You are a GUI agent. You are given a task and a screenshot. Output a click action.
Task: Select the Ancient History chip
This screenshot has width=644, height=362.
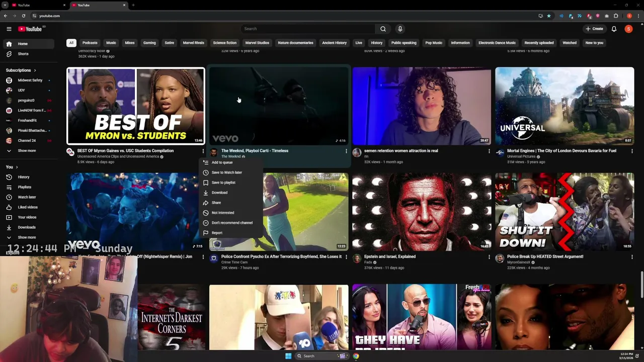click(335, 43)
